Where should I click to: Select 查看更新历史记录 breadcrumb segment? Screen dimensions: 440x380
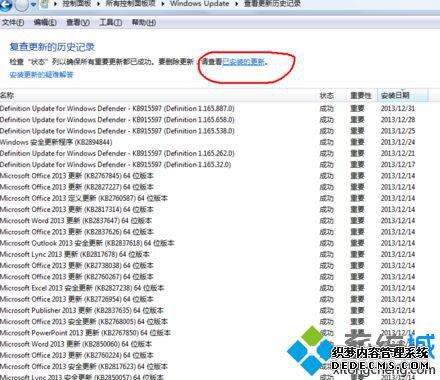[272, 4]
